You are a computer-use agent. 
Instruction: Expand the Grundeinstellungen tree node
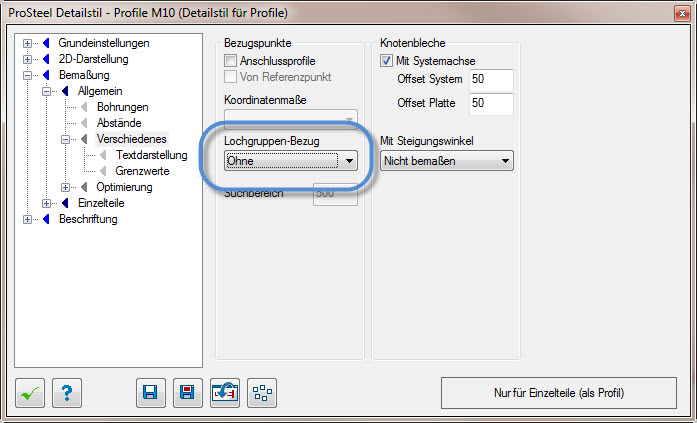coord(28,44)
